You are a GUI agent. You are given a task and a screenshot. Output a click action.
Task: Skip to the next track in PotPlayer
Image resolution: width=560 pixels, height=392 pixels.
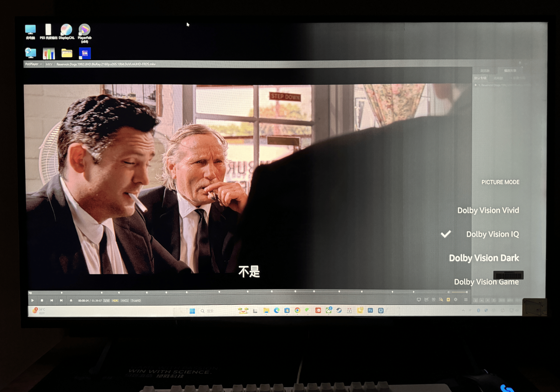point(61,300)
